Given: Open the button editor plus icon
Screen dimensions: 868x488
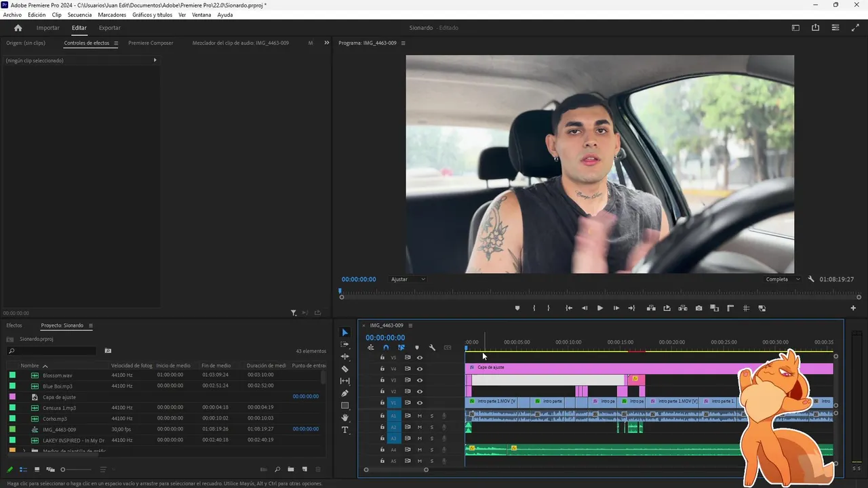Looking at the screenshot, I should point(853,308).
